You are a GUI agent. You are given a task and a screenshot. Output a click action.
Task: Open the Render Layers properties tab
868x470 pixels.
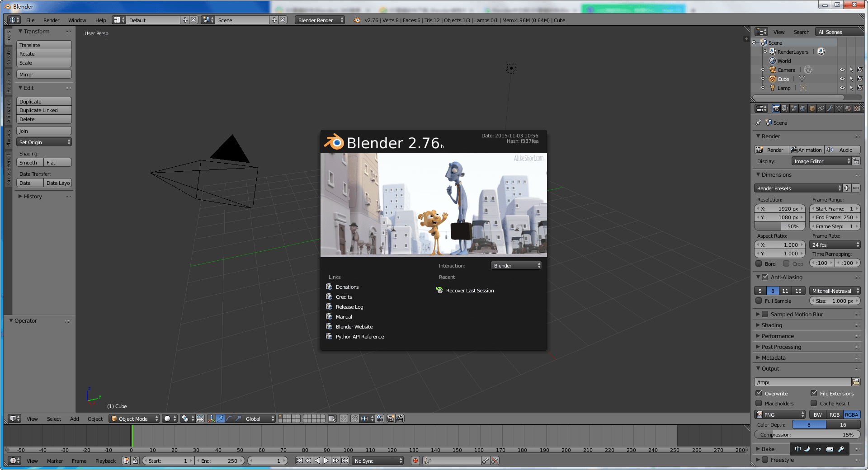click(785, 108)
